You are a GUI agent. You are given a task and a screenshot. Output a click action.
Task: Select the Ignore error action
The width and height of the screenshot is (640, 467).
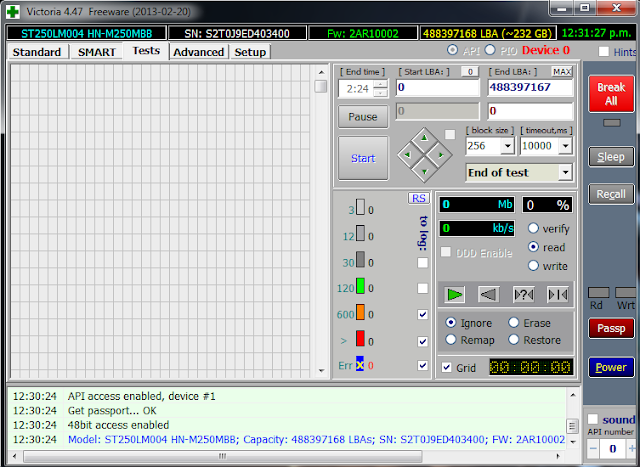click(x=451, y=322)
